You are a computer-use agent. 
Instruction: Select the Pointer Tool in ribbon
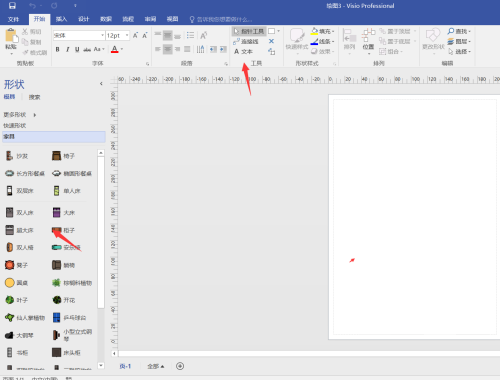pyautogui.click(x=249, y=31)
